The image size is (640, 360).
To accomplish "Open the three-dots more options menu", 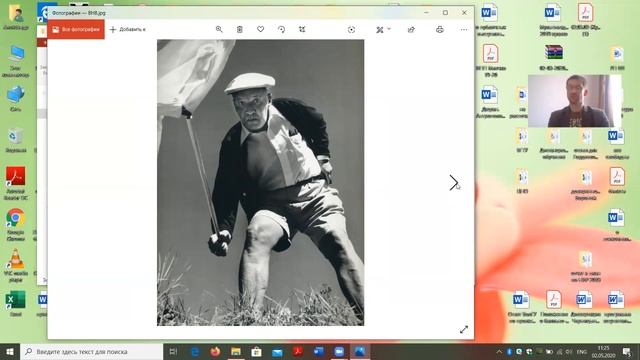I will tap(464, 29).
